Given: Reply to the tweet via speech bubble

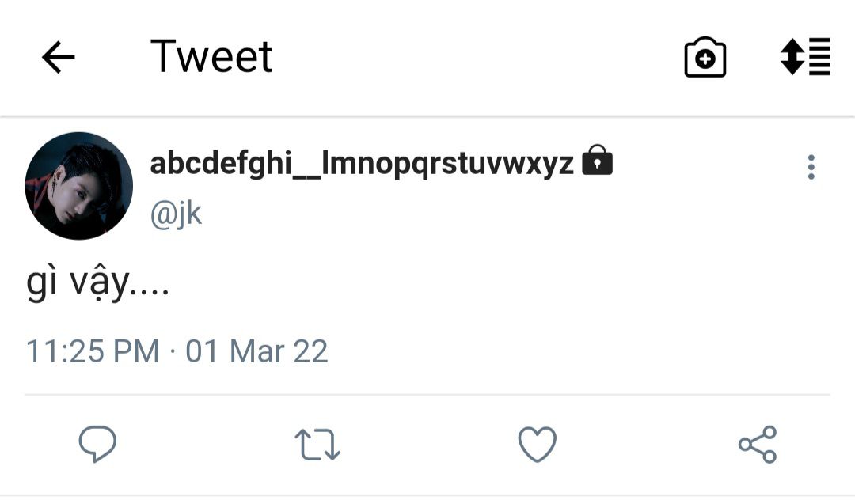Looking at the screenshot, I should pyautogui.click(x=97, y=445).
